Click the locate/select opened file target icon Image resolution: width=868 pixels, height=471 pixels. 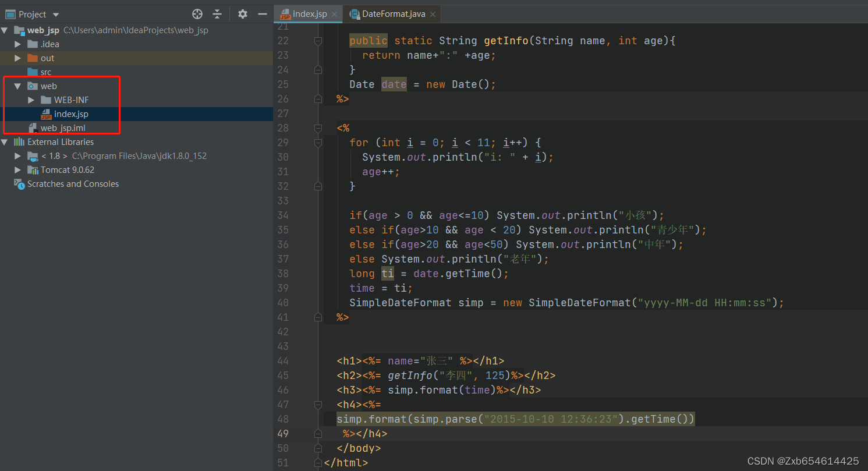(197, 14)
